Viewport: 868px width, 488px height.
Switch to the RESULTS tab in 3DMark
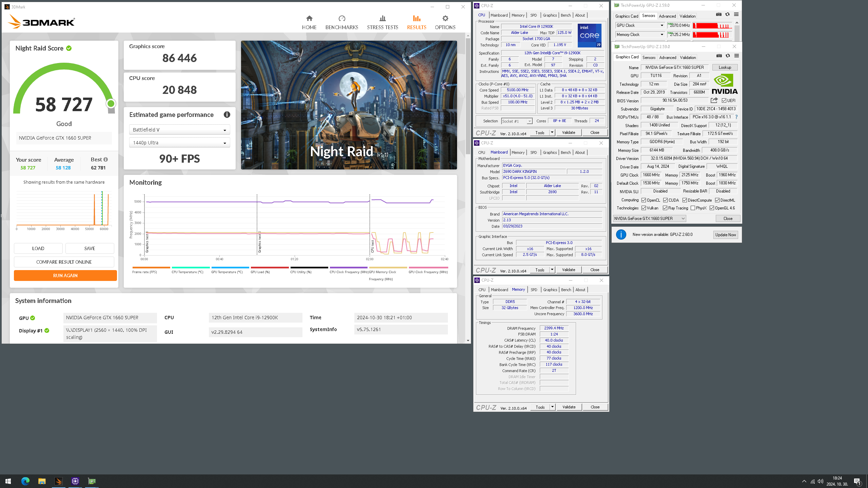(x=416, y=22)
